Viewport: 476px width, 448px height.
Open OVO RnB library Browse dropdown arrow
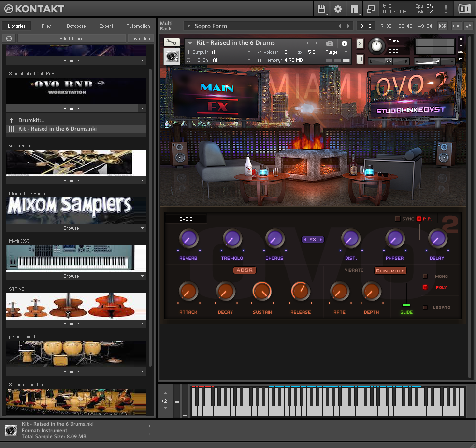tap(143, 108)
